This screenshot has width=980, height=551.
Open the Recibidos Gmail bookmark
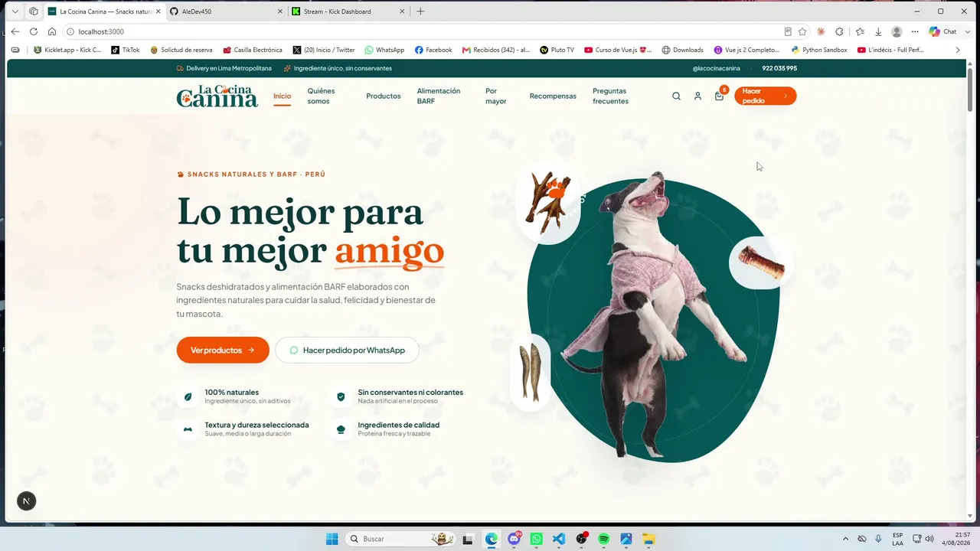496,50
